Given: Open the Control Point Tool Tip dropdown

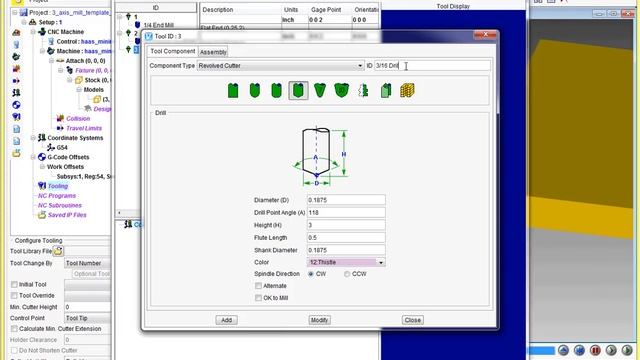Looking at the screenshot, I should (87, 318).
